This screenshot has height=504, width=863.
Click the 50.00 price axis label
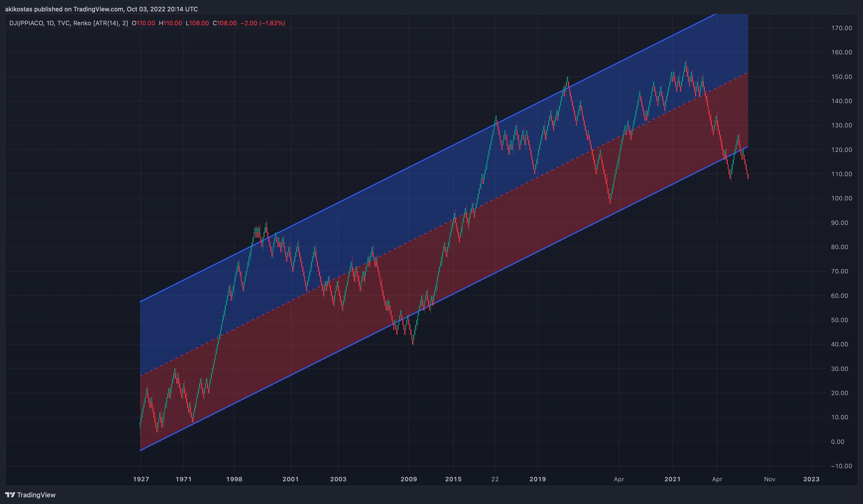(839, 320)
